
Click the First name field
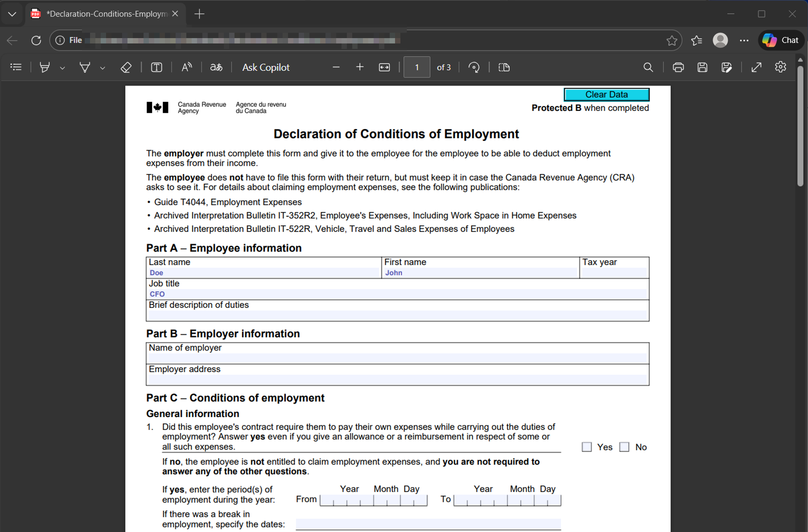[x=480, y=273]
